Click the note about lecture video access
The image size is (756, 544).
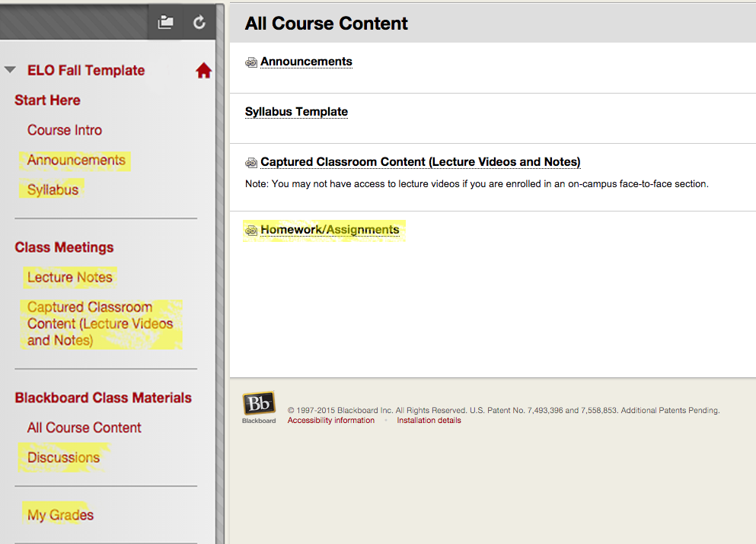477,184
